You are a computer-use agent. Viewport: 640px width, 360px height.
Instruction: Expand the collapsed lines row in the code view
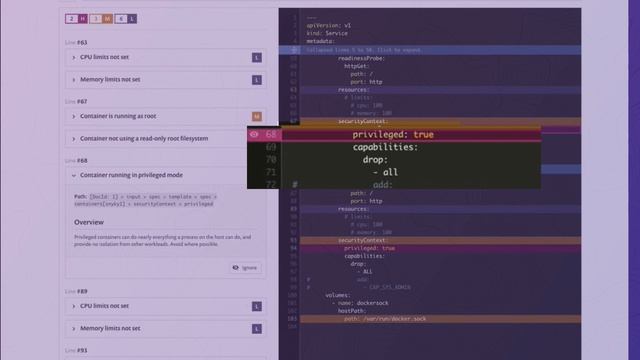430,50
